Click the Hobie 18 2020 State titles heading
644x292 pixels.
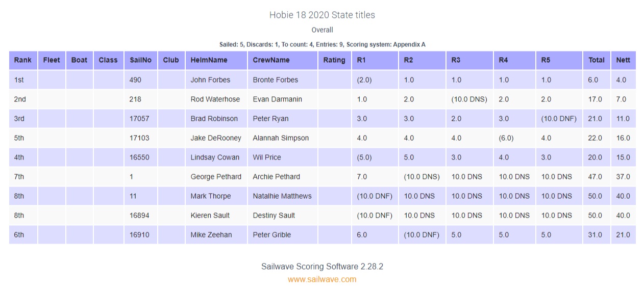tap(322, 15)
